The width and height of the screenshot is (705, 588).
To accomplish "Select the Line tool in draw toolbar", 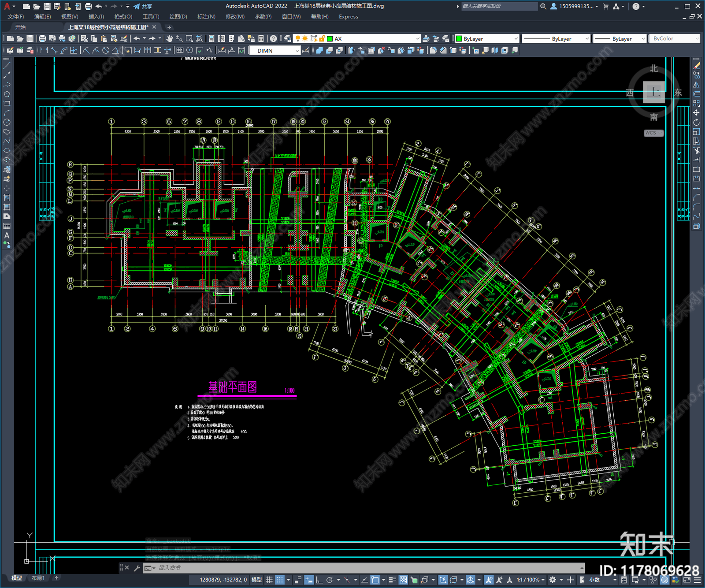I will point(7,66).
